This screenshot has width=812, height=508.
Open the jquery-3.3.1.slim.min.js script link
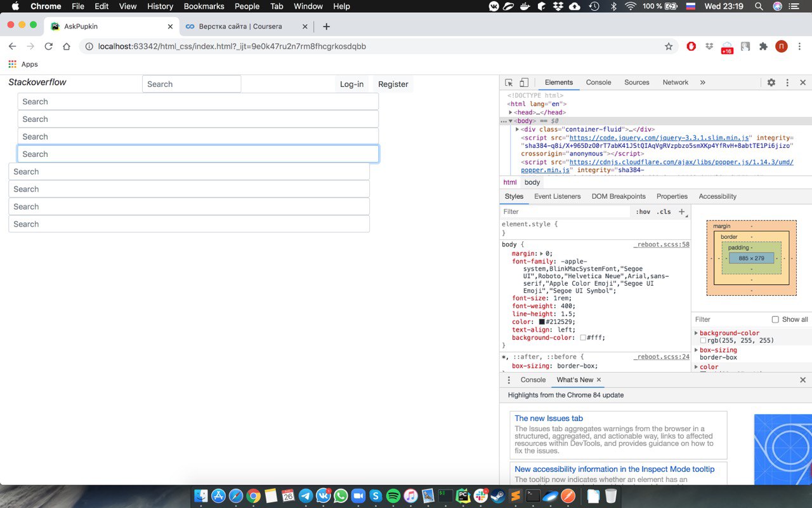point(659,137)
